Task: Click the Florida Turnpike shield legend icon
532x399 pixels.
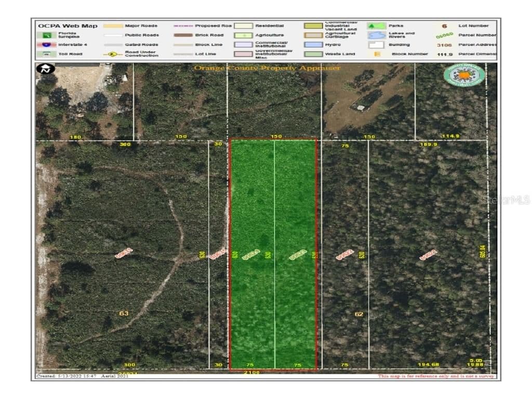Action: coord(46,35)
